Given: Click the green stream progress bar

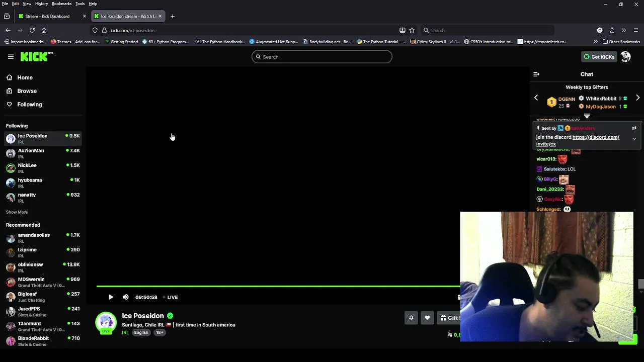Looking at the screenshot, I should click(x=278, y=286).
